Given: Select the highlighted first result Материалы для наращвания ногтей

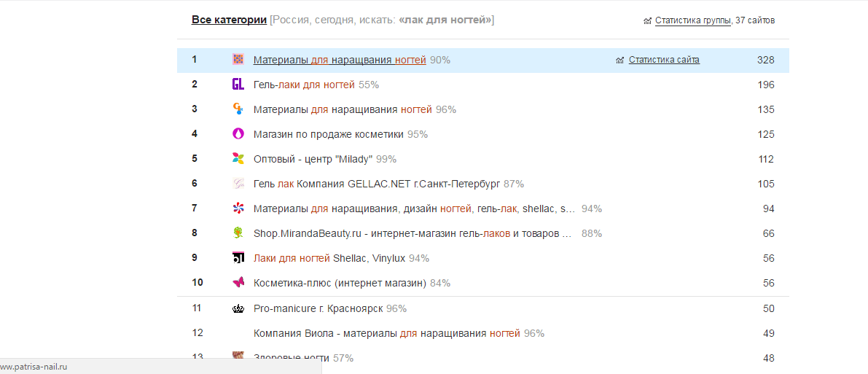Looking at the screenshot, I should (x=340, y=60).
